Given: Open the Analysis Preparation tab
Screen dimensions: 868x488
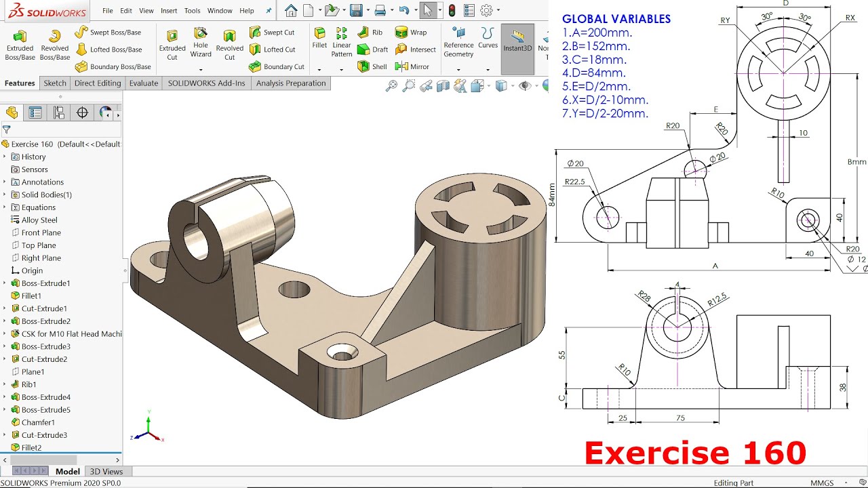Looking at the screenshot, I should (x=291, y=83).
